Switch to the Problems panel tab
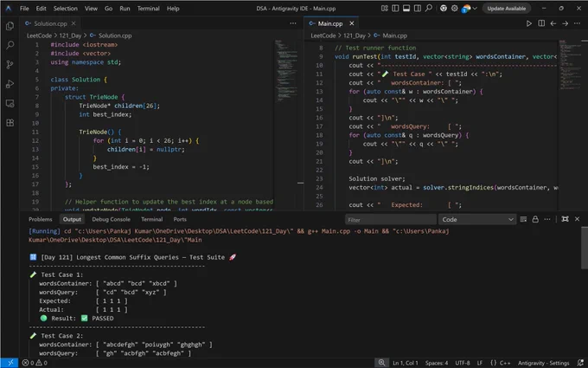588x368 pixels. [x=40, y=219]
